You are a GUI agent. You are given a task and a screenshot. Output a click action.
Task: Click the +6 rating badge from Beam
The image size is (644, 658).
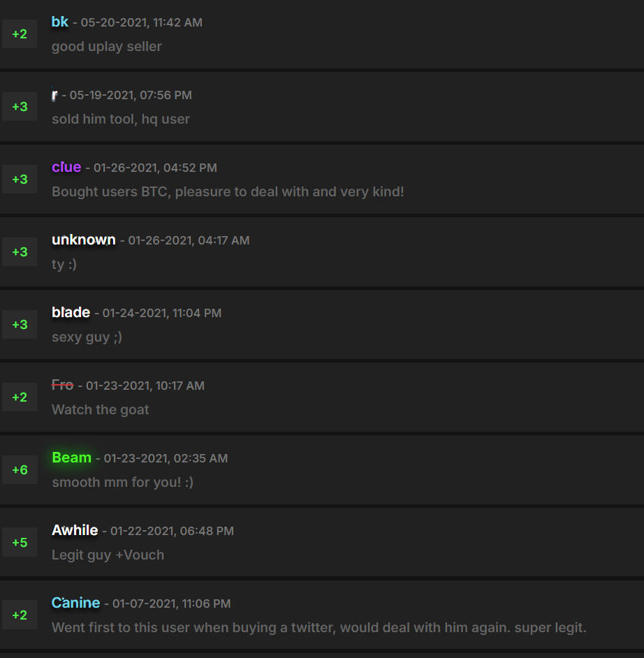[x=20, y=469]
